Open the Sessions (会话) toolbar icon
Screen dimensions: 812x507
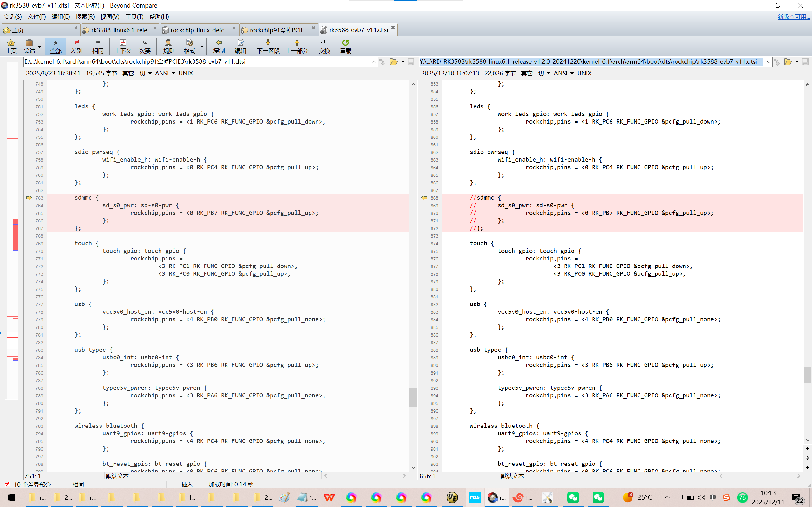click(29, 46)
